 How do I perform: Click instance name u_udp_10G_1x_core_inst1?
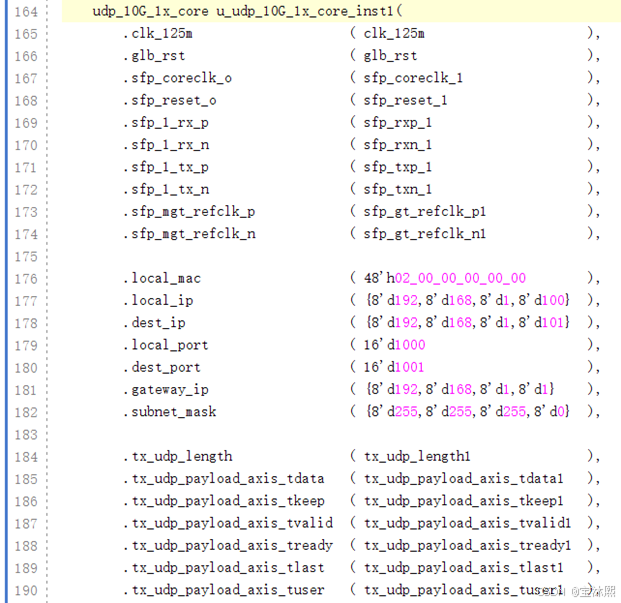pos(305,11)
